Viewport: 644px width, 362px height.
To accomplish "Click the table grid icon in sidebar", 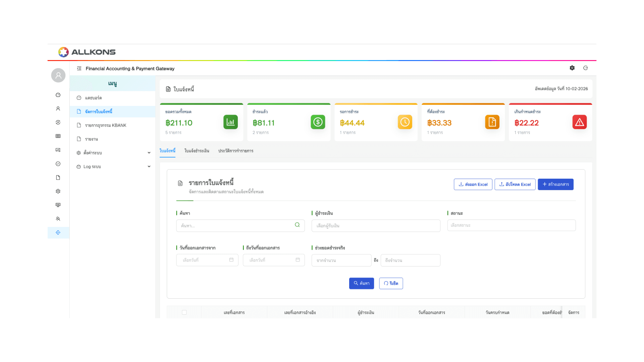I will (x=58, y=136).
